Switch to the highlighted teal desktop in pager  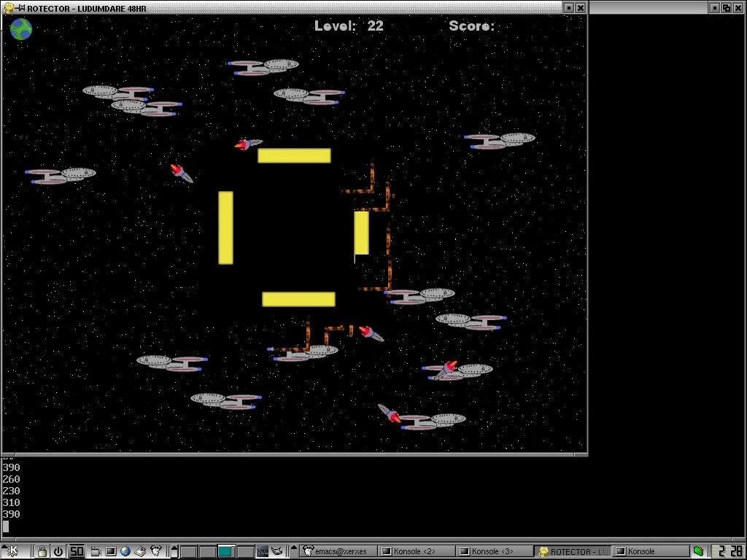(225, 551)
